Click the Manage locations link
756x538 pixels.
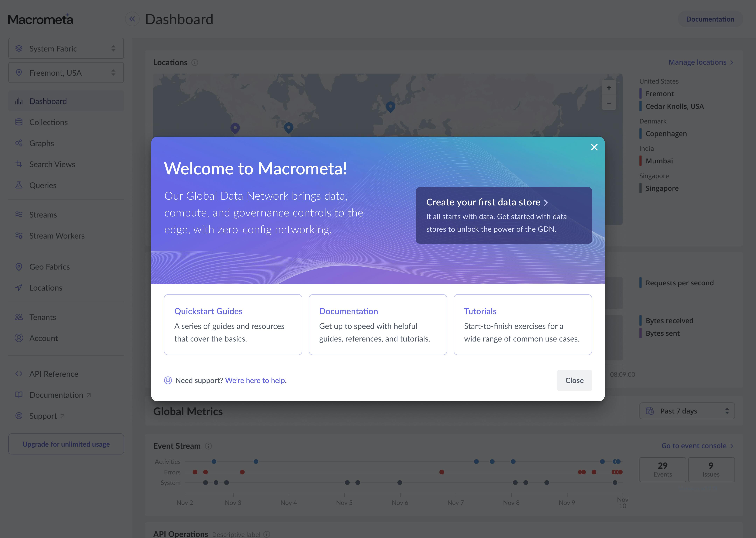point(701,62)
